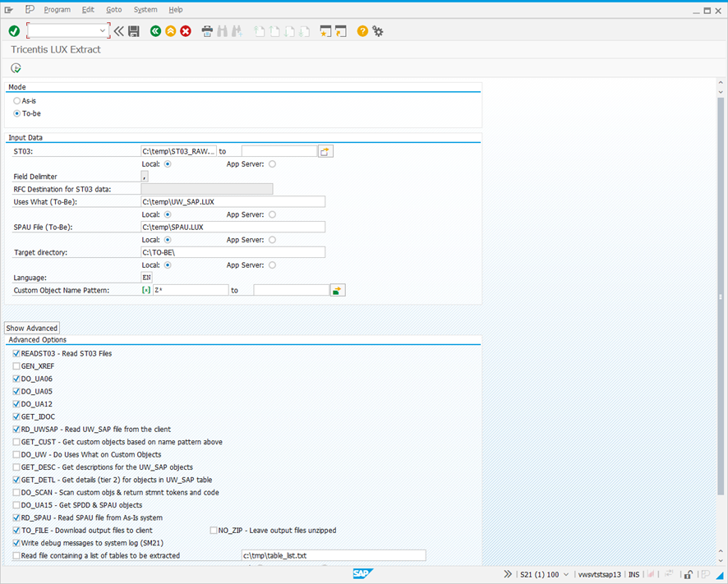This screenshot has height=584, width=728.
Task: Check NO_ZIP - Leave output files unzipped
Action: [213, 530]
